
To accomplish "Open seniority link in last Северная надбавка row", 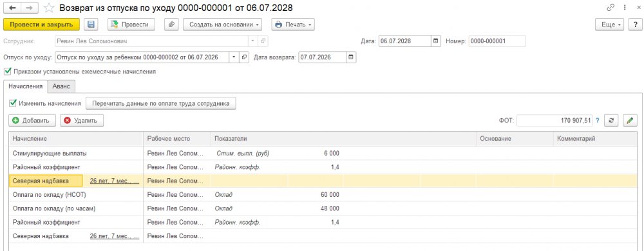I will click(x=115, y=236).
